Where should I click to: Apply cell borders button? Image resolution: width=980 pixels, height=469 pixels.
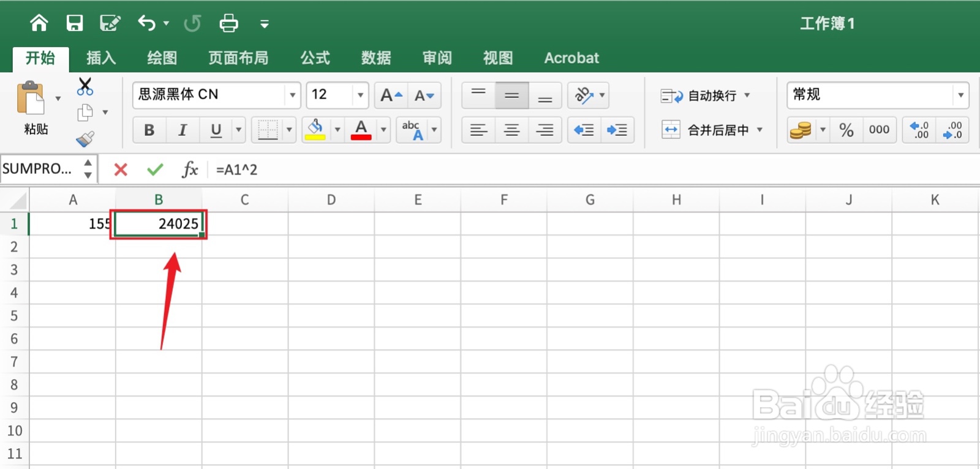pyautogui.click(x=268, y=130)
